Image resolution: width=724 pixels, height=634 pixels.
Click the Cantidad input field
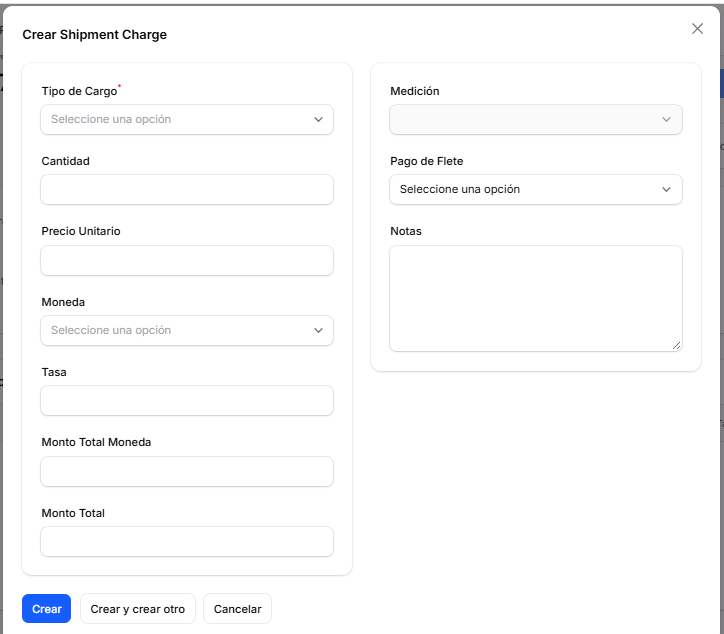coord(187,189)
